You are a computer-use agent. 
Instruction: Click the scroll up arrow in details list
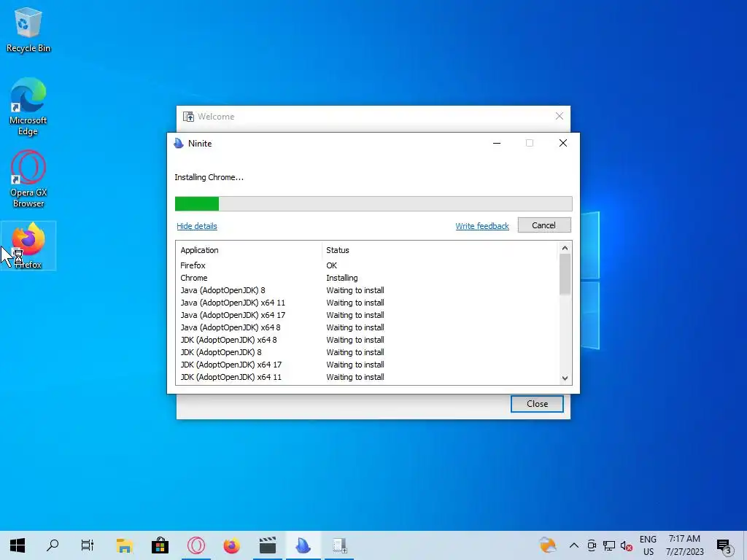(565, 248)
